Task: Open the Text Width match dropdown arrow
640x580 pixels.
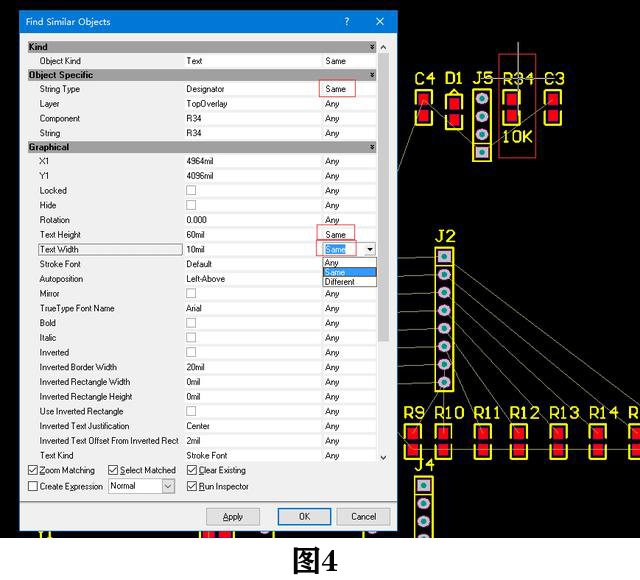Action: (x=370, y=249)
